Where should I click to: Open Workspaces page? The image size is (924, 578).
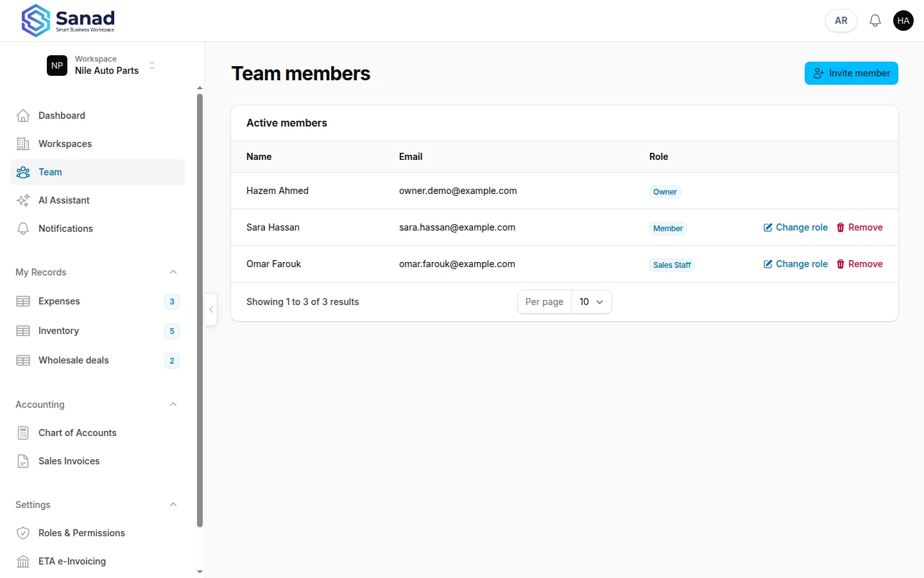98,144
